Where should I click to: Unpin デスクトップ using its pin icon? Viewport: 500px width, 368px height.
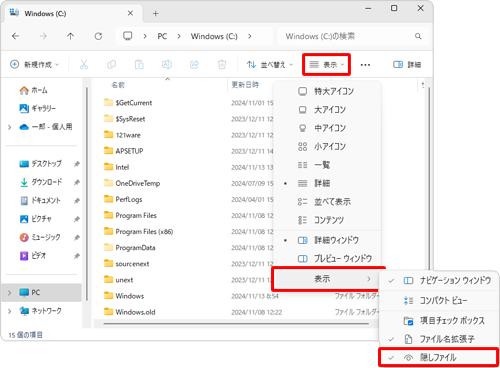77,164
